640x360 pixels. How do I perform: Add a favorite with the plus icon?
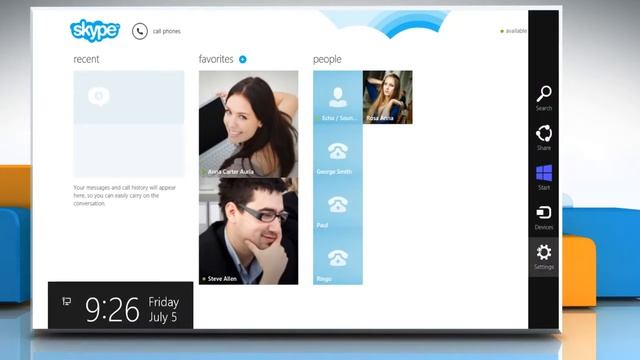coord(242,60)
